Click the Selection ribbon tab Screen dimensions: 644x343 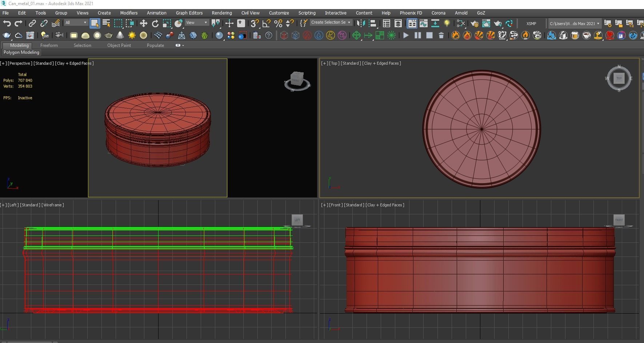[83, 45]
